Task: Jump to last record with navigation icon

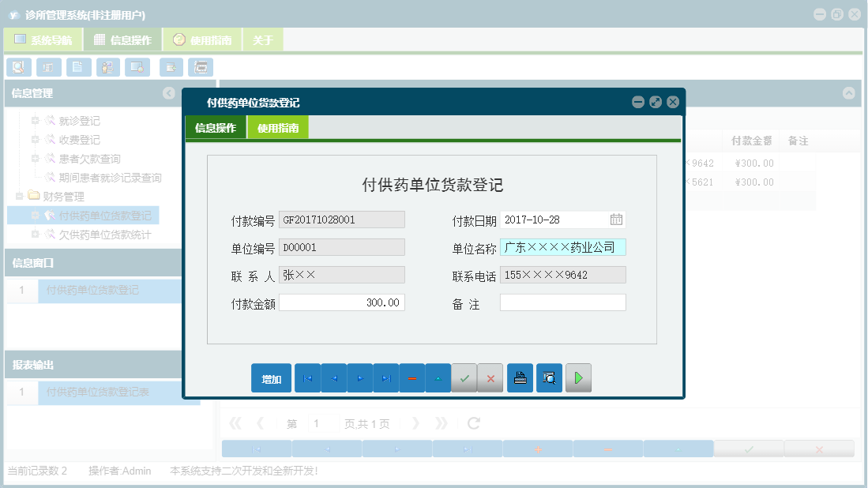Action: coord(385,377)
